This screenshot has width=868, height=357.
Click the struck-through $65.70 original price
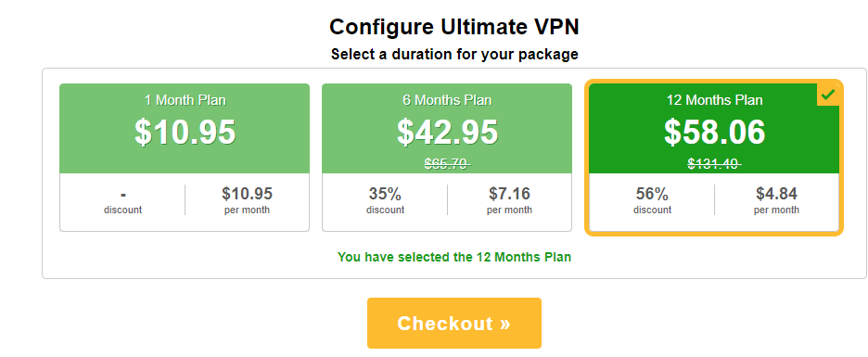coord(447,163)
